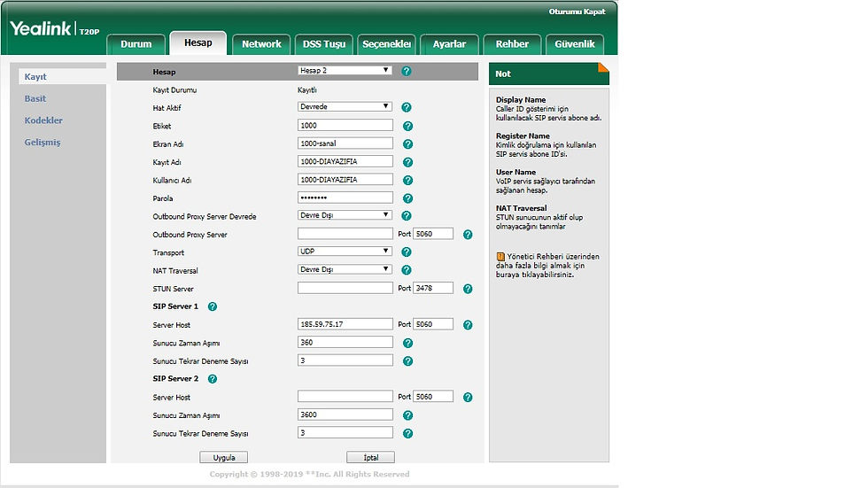Click help icon for NAT Traversal
The height and width of the screenshot is (488, 868).
point(407,270)
